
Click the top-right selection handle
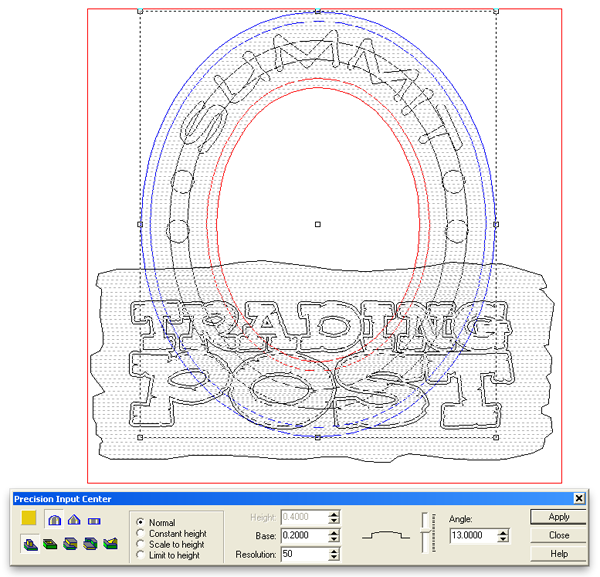click(496, 11)
